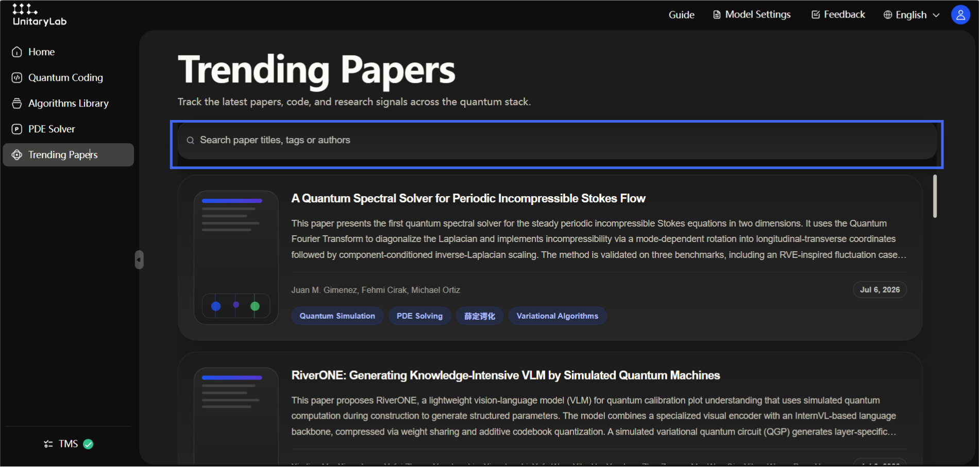980x467 pixels.
Task: Open Algorithms Library section
Action: 68,103
